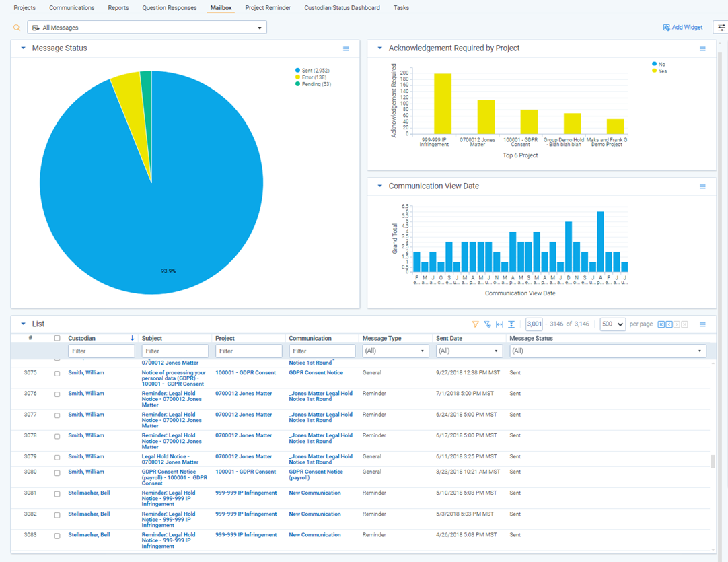Click the Sent legend marker in pie chart
Screen dimensions: 728x562
click(297, 71)
